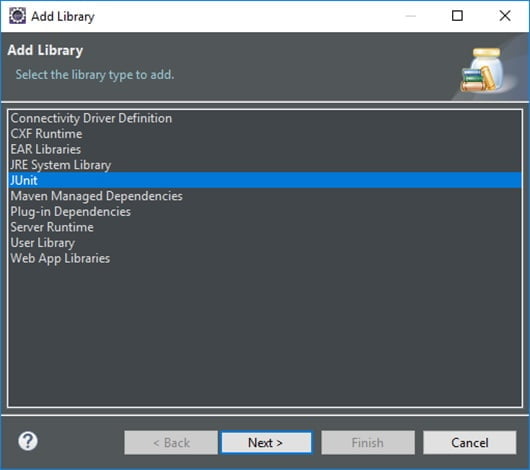Choose Web App Libraries
Image resolution: width=530 pixels, height=470 pixels.
point(265,258)
